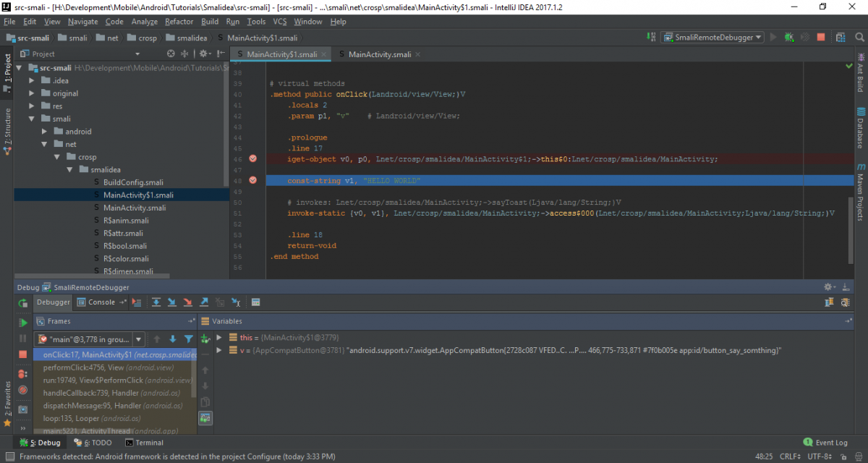Open Project panel settings gear
The image size is (868, 463).
[x=205, y=54]
